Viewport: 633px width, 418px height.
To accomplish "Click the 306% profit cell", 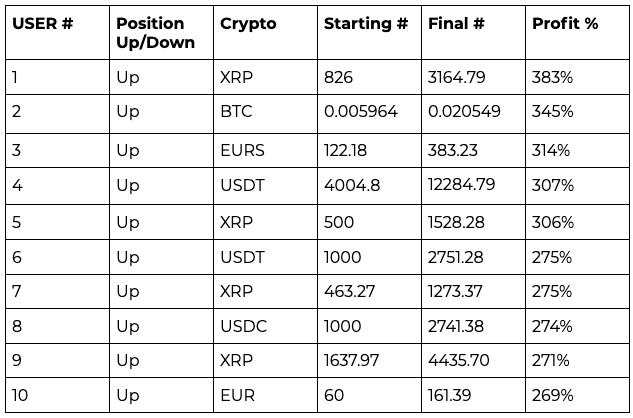I will [577, 222].
